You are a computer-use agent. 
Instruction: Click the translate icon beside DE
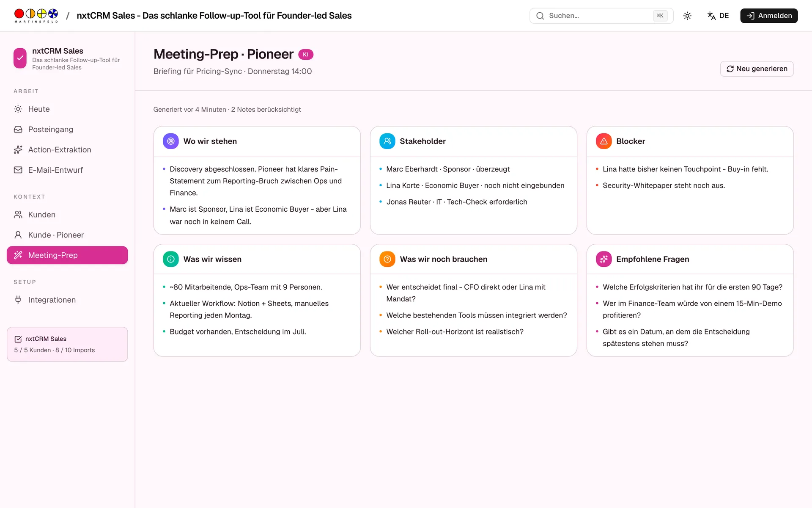pyautogui.click(x=711, y=16)
